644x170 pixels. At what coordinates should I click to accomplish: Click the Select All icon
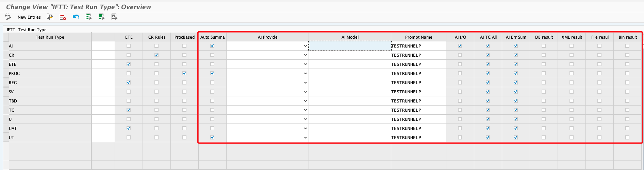(x=89, y=17)
